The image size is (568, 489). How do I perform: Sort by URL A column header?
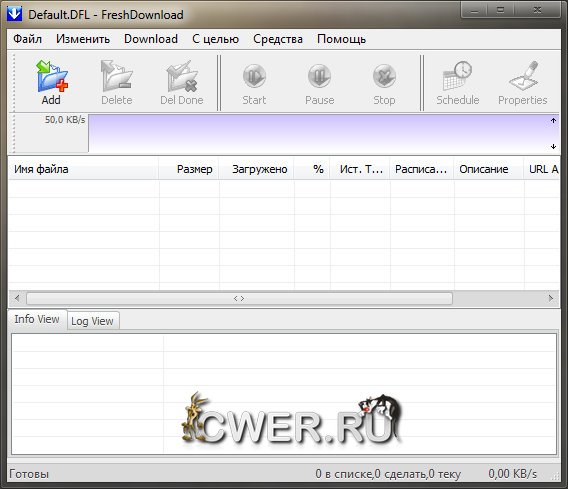(542, 169)
